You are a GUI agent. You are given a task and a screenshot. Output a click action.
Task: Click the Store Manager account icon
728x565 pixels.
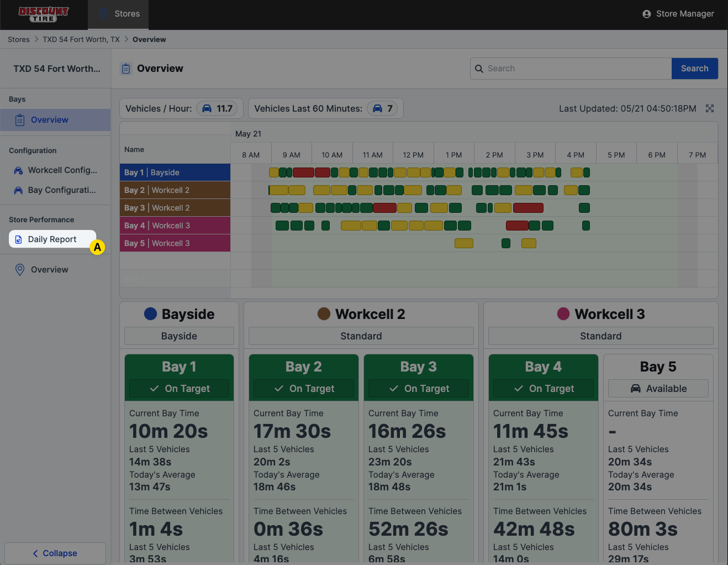pyautogui.click(x=646, y=14)
